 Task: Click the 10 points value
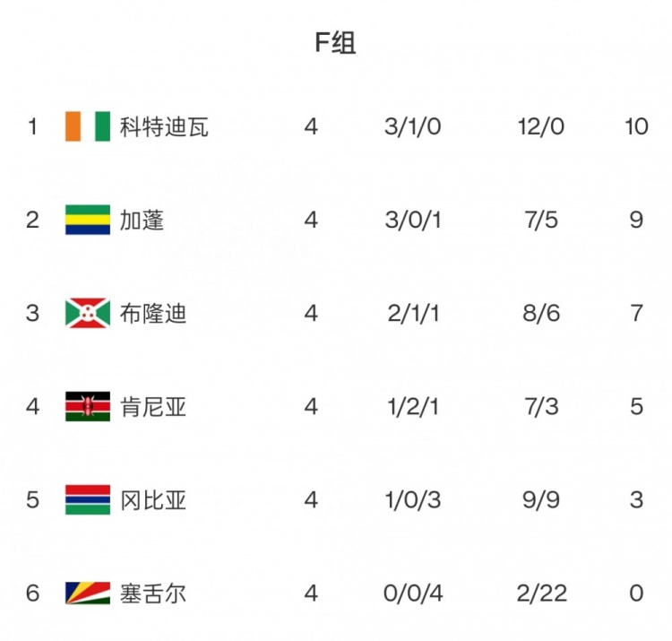click(636, 126)
